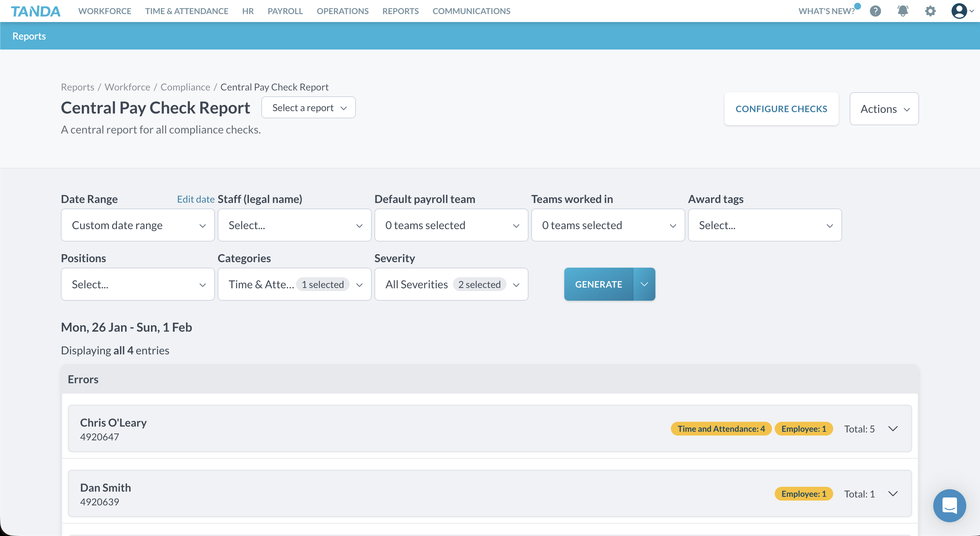Expand Dan Smith's error row
Viewport: 980px width, 536px height.
[x=893, y=494]
